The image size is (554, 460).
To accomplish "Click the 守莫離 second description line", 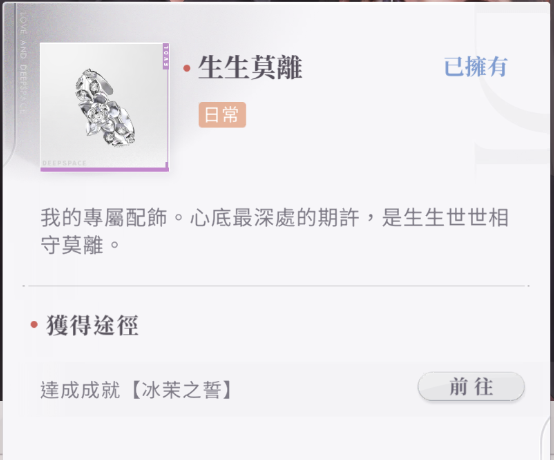I will pos(80,245).
